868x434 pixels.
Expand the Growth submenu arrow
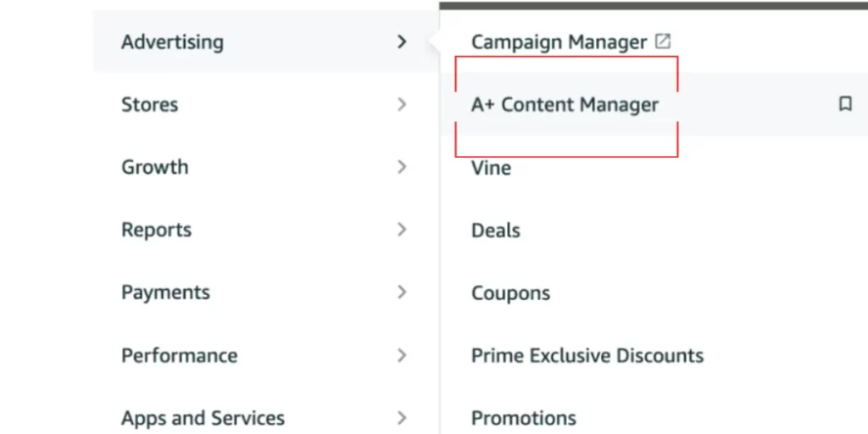pyautogui.click(x=402, y=167)
